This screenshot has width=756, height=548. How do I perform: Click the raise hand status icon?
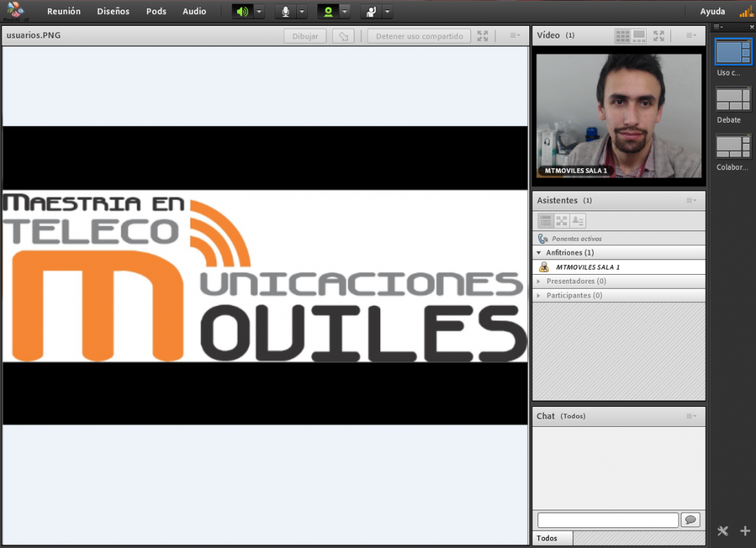click(x=373, y=11)
